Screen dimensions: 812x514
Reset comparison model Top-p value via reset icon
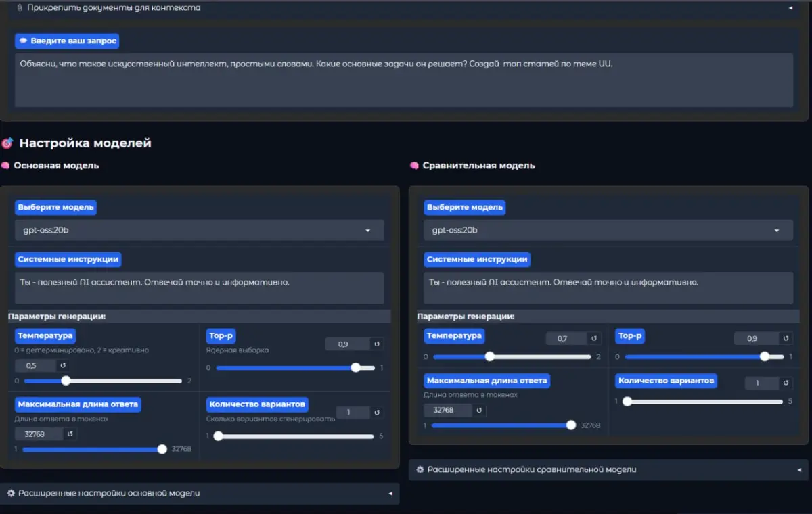[785, 338]
